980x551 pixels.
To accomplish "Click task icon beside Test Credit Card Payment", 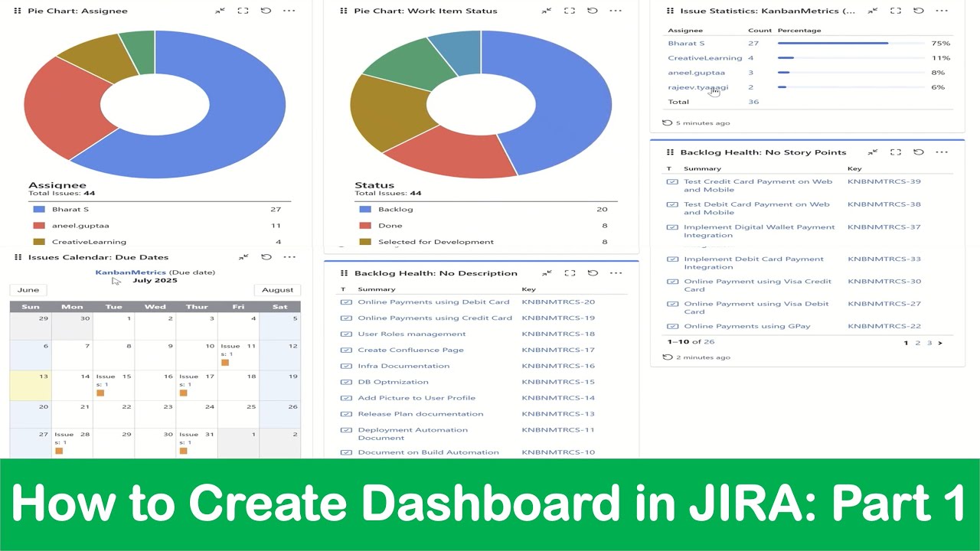I will pos(672,182).
